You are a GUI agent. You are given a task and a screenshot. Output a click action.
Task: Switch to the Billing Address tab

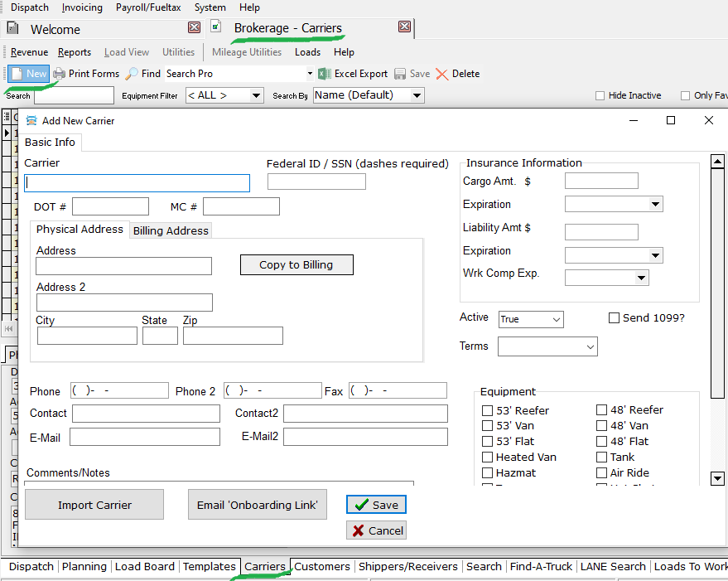(x=171, y=230)
